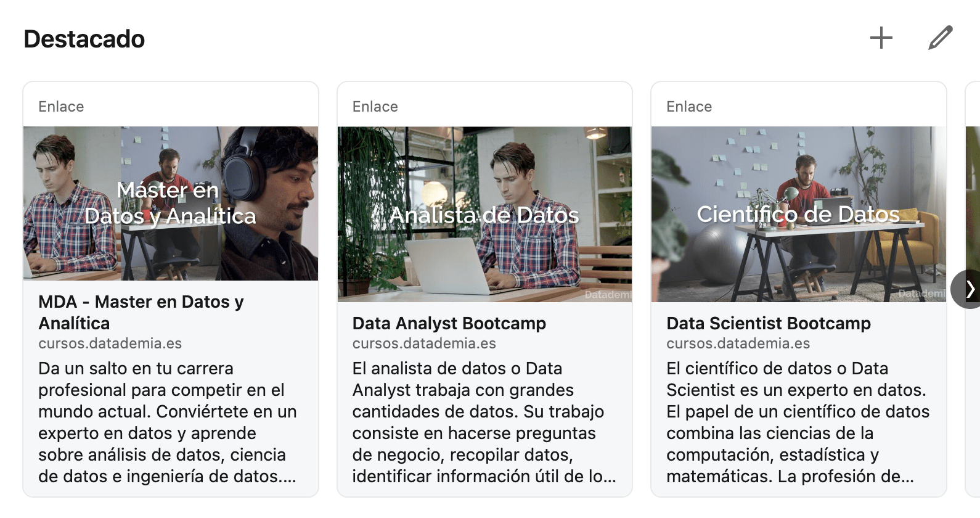Open the edit pencil icon for Destacado
The height and width of the screenshot is (518, 980).
[939, 38]
